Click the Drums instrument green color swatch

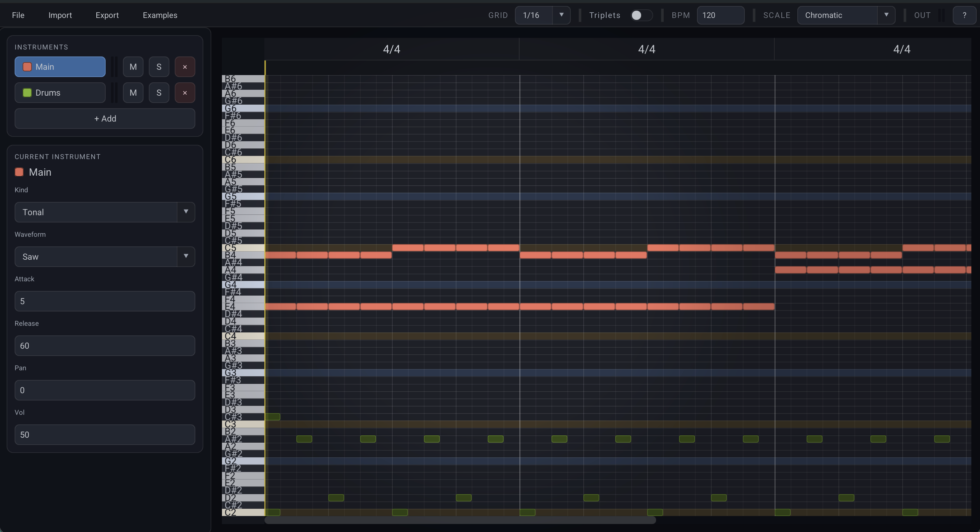click(27, 93)
